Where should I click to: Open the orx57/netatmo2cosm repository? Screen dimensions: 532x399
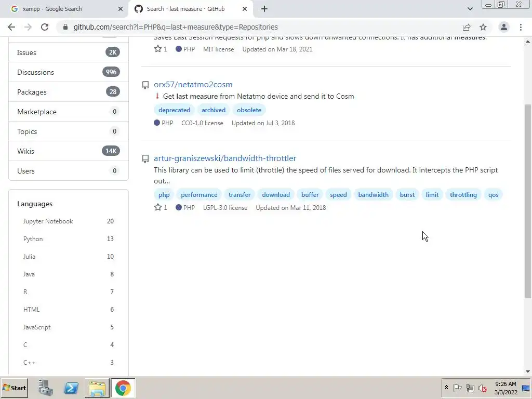(x=193, y=85)
